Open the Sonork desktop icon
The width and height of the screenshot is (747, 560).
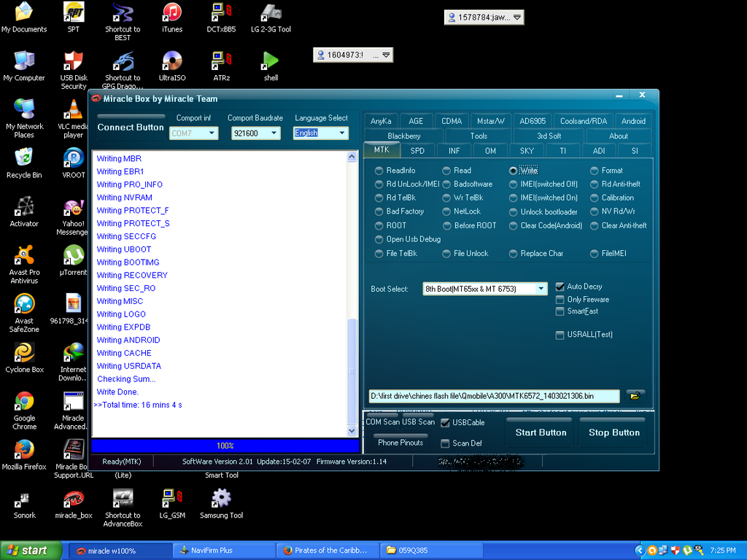24,503
